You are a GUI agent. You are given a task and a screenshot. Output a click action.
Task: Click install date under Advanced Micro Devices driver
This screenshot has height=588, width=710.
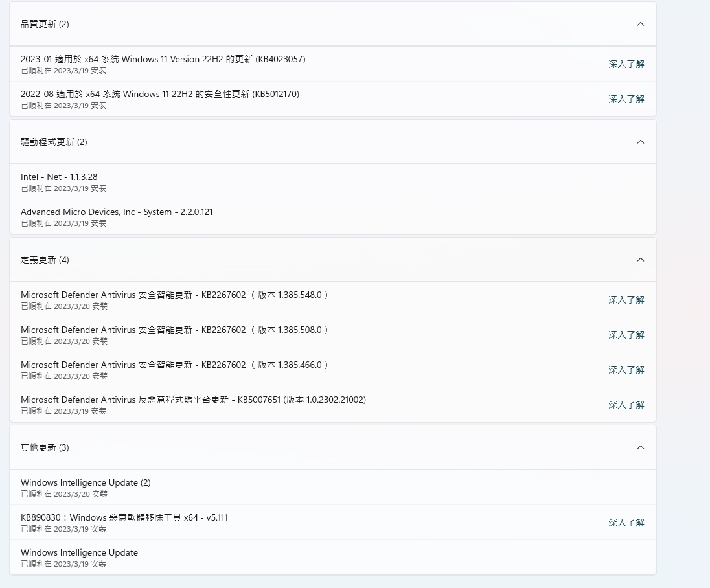(x=63, y=223)
